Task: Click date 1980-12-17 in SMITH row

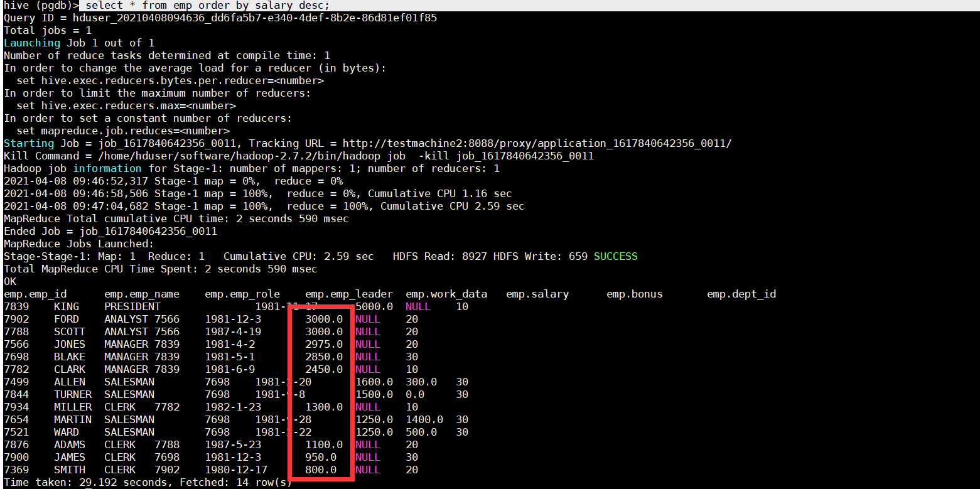Action: point(236,470)
